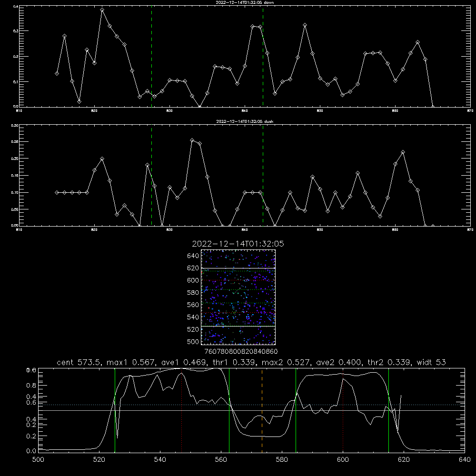Click "widt 53" in the bottom plot title
This screenshot has width=476, height=476.
point(431,362)
